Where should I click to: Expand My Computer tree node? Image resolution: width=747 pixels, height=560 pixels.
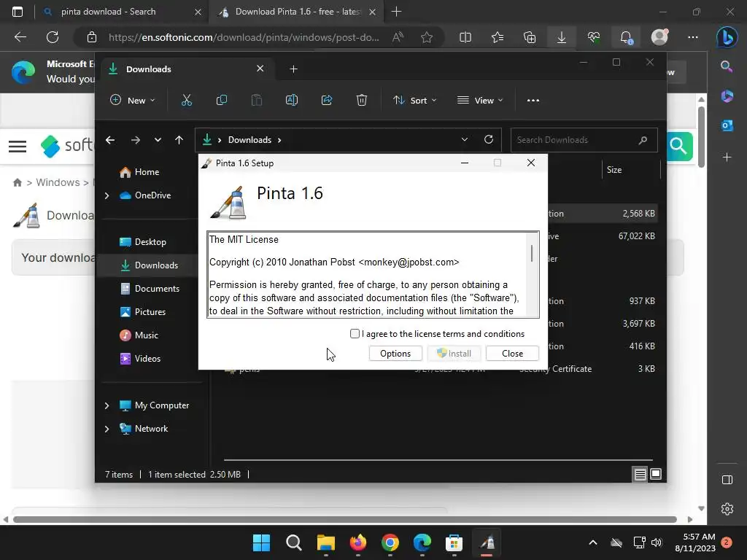[107, 405]
